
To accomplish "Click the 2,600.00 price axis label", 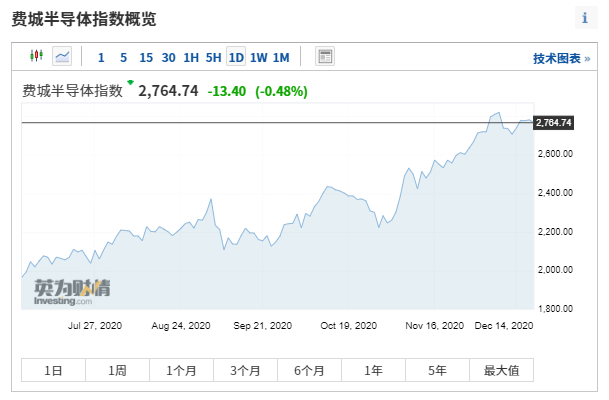I will coord(555,154).
